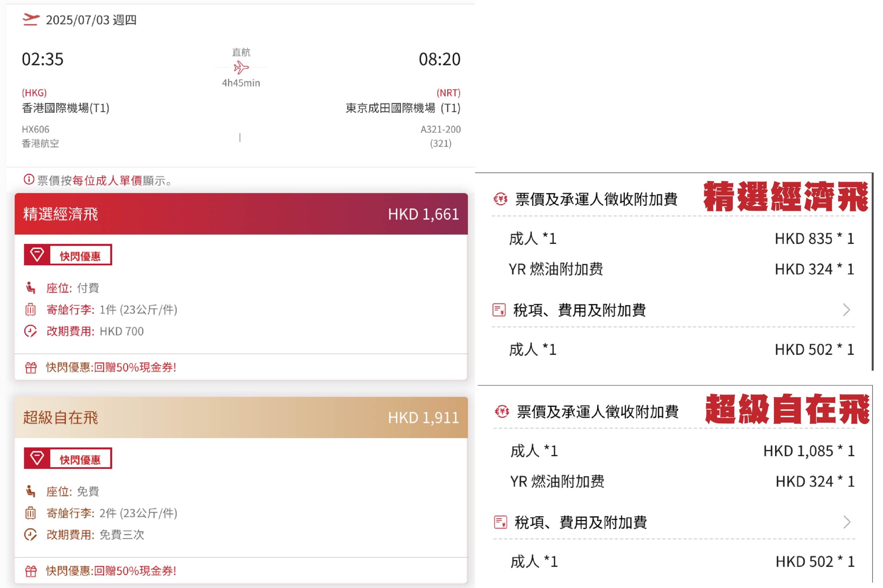883x588 pixels.
Task: Expand the flight details divider under 4h45min
Action: tap(240, 138)
